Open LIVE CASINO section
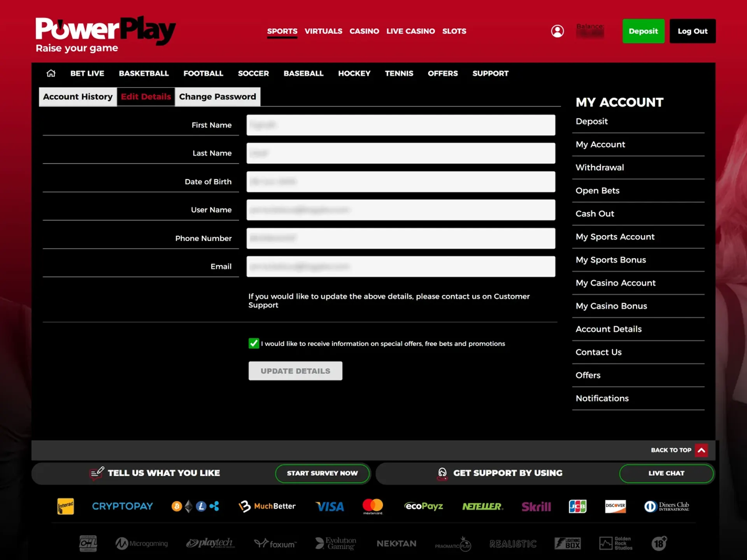The width and height of the screenshot is (747, 560). click(410, 31)
